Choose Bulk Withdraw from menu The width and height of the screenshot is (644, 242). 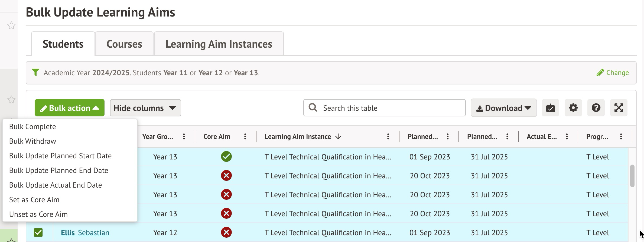coord(33,141)
